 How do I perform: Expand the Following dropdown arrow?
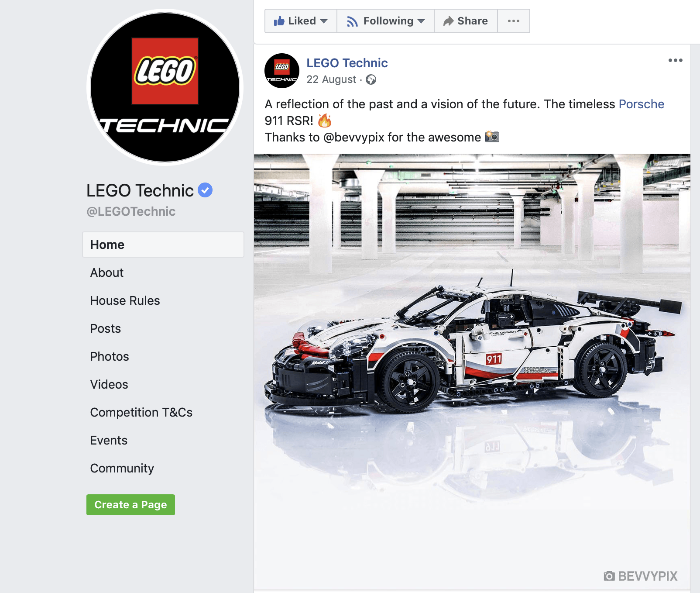coord(421,21)
